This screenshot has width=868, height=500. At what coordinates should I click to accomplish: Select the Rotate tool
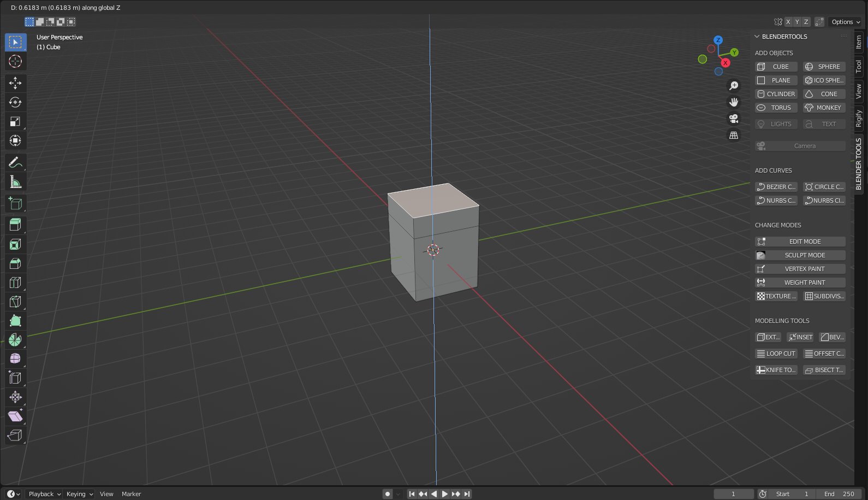pos(15,102)
